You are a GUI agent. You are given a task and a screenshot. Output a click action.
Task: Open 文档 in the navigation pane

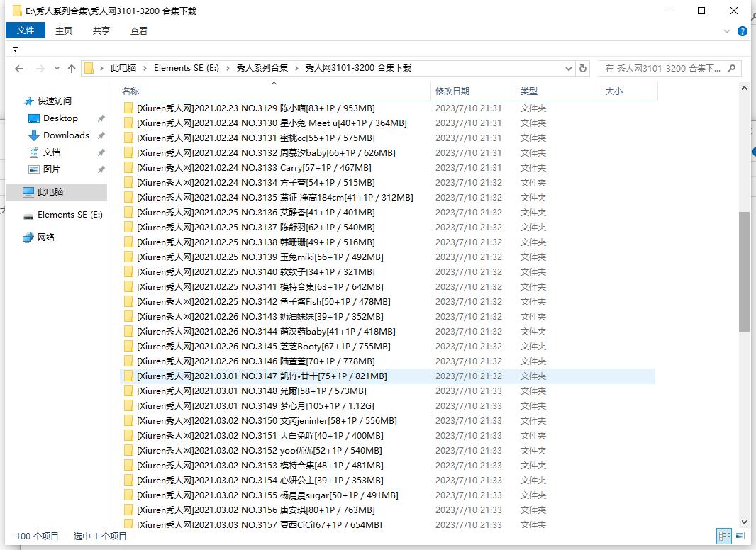[x=52, y=152]
